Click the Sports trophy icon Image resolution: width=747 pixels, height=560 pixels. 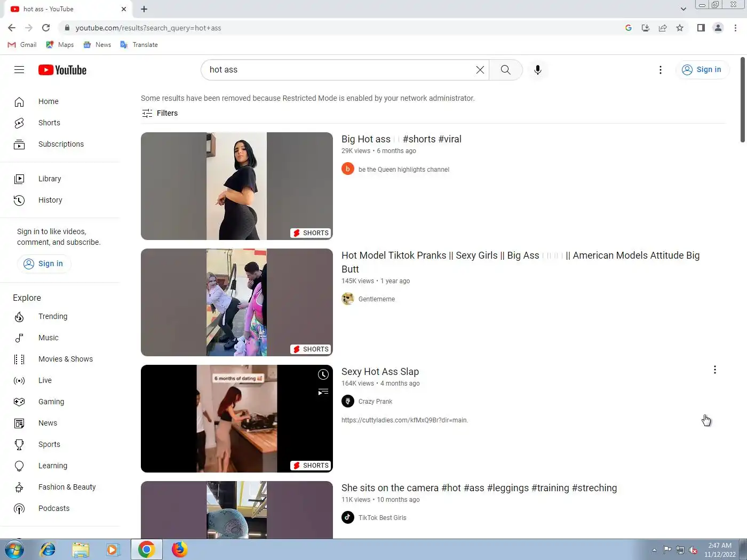coord(19,444)
